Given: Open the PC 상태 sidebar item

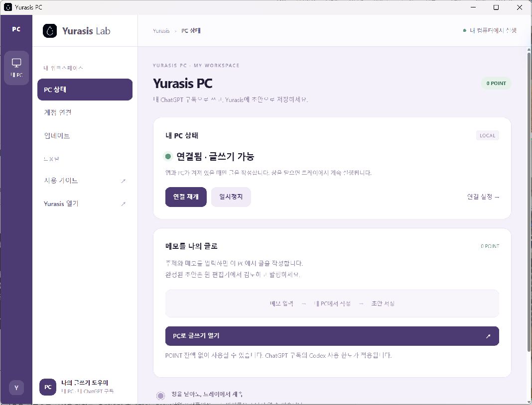Looking at the screenshot, I should click(85, 90).
